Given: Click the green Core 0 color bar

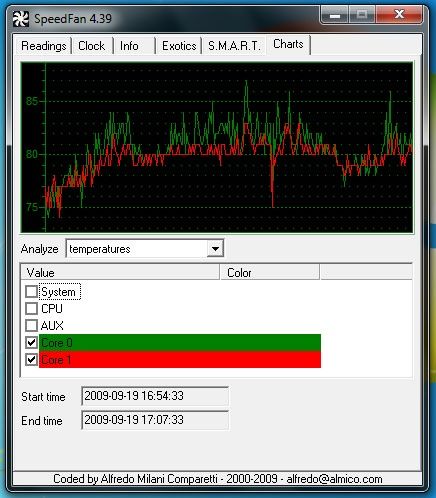Looking at the screenshot, I should (180, 342).
